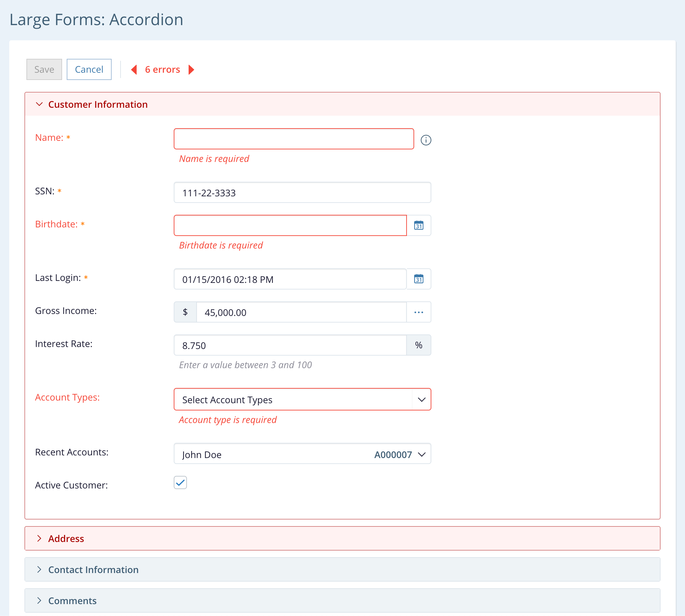Click the dollar sign addon
This screenshot has height=616, width=685.
tap(185, 312)
